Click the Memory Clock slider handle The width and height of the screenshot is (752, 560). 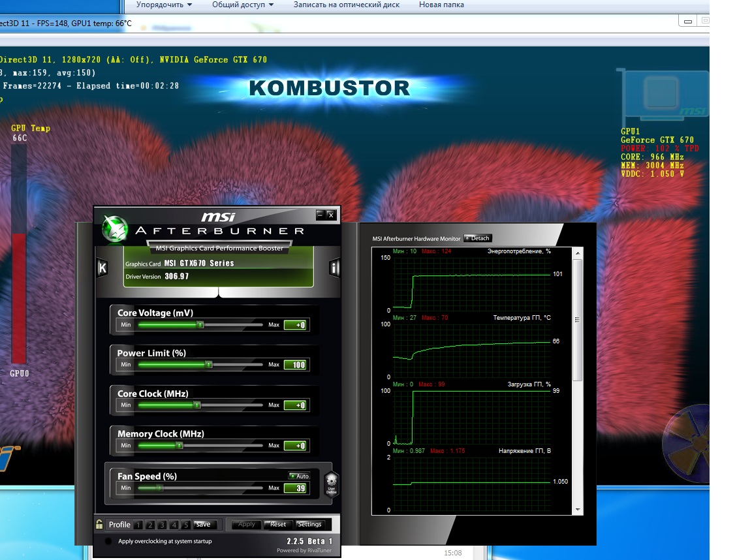pos(180,445)
